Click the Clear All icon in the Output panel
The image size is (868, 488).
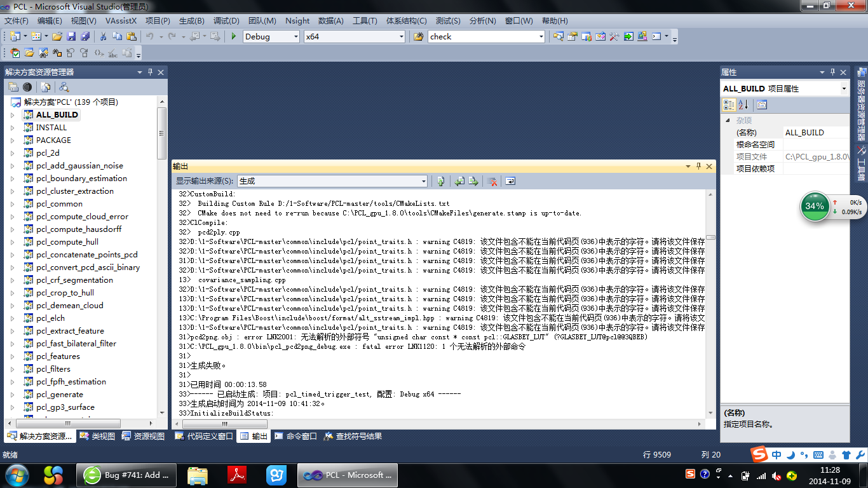click(x=492, y=181)
